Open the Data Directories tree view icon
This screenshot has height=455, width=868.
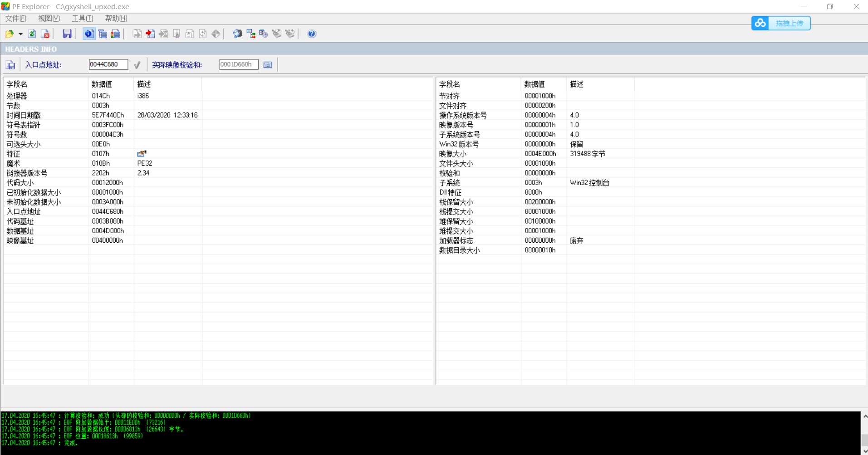(103, 34)
